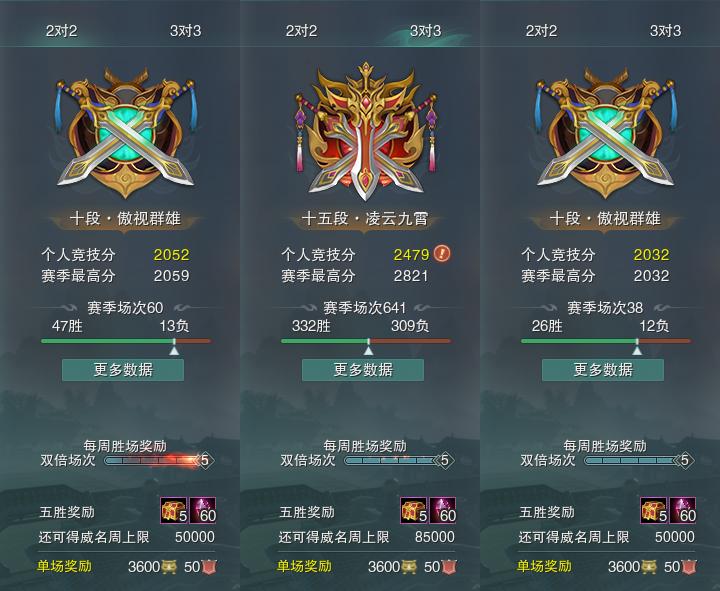Open 更多数据 under 332胜 309负
The height and width of the screenshot is (591, 720).
tap(363, 370)
